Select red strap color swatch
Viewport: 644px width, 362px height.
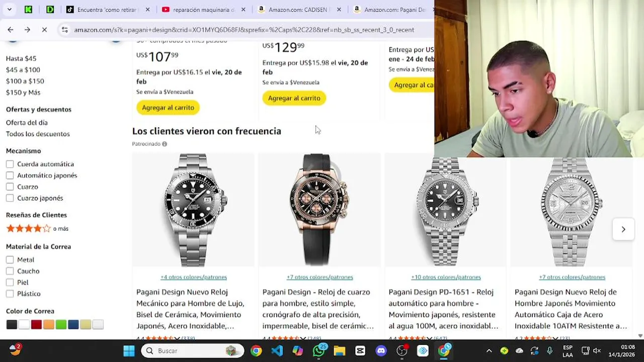click(x=36, y=325)
